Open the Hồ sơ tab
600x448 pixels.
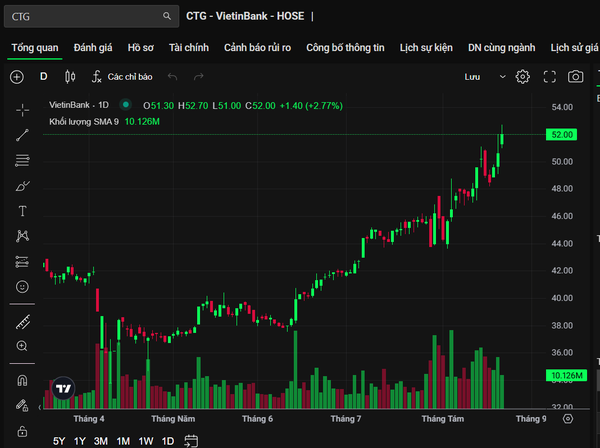click(140, 48)
